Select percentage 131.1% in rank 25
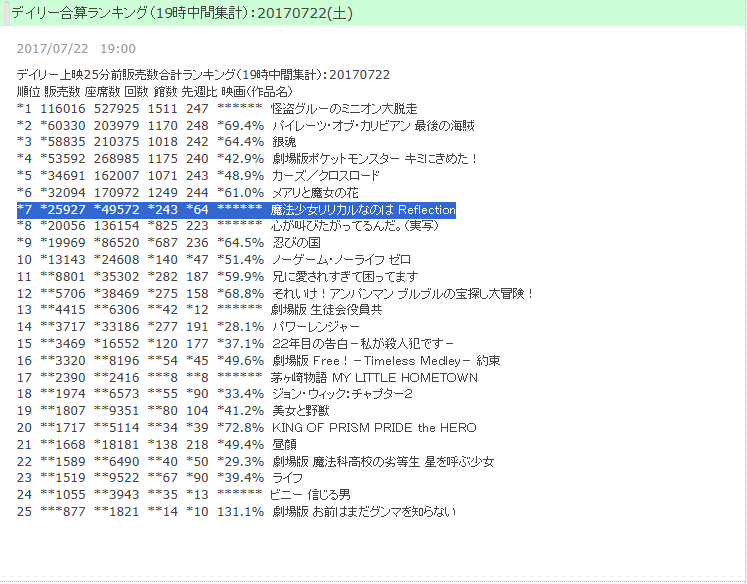This screenshot has width=747, height=584. click(241, 512)
